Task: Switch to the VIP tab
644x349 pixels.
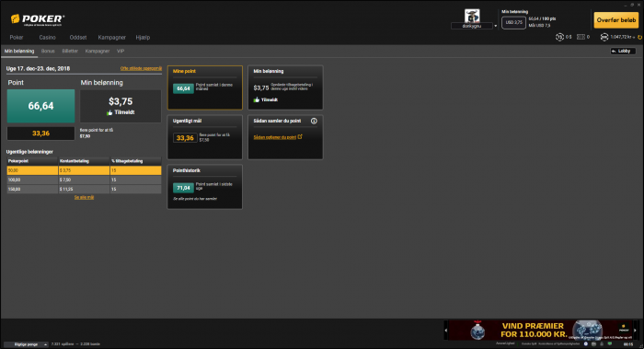Action: point(121,51)
